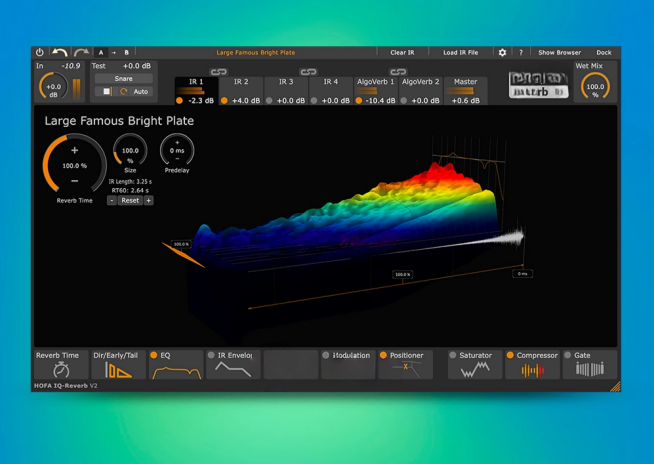The image size is (654, 464).
Task: Click the power bypass icon
Action: (x=40, y=52)
